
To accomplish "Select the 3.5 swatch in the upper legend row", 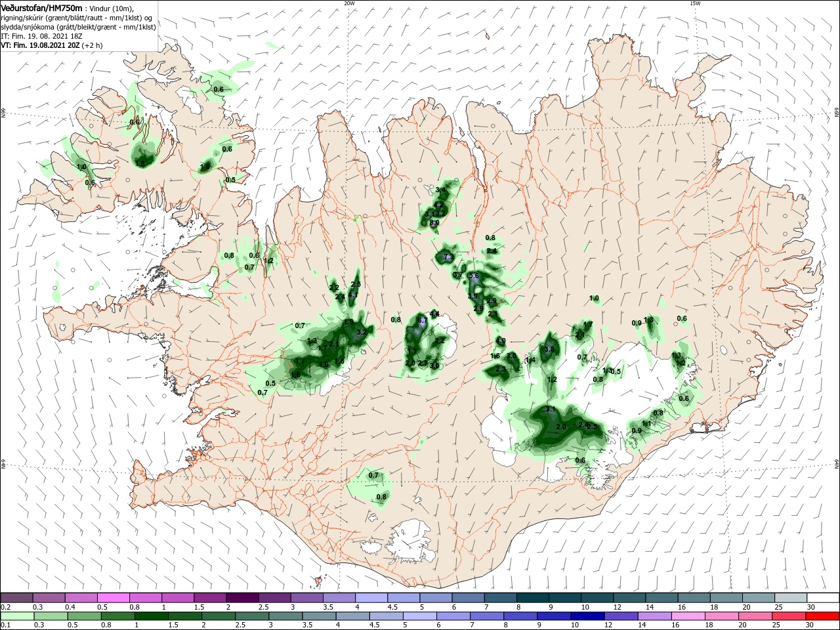I will (339, 598).
